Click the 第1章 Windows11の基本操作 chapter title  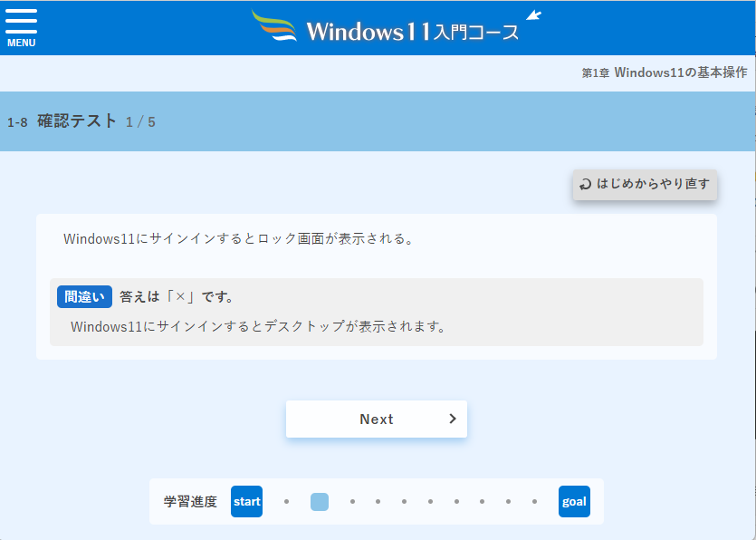click(x=665, y=72)
